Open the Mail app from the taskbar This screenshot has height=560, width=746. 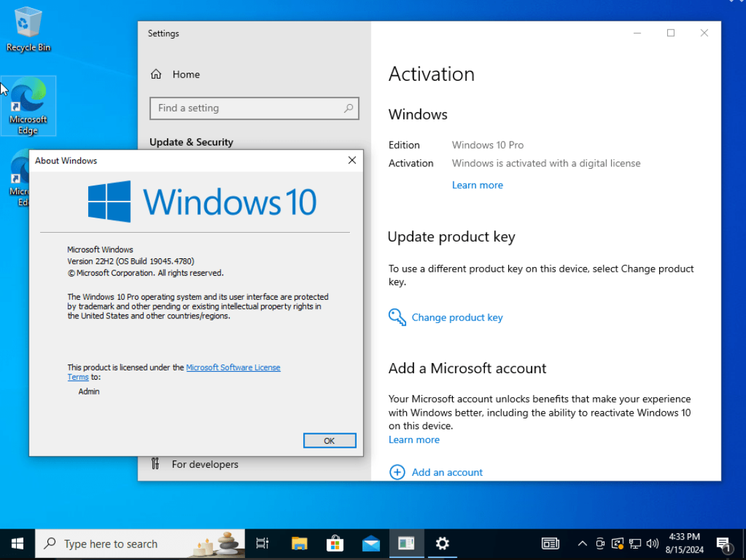point(371,544)
